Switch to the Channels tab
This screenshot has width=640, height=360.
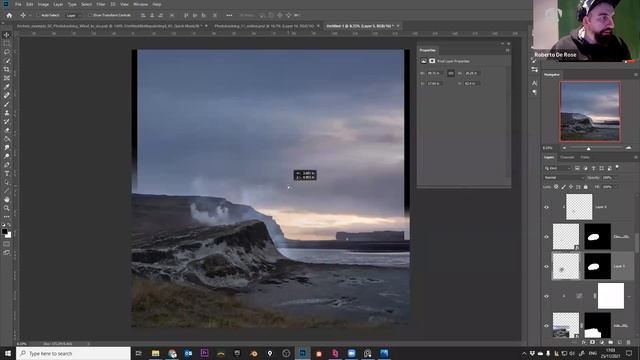567,157
